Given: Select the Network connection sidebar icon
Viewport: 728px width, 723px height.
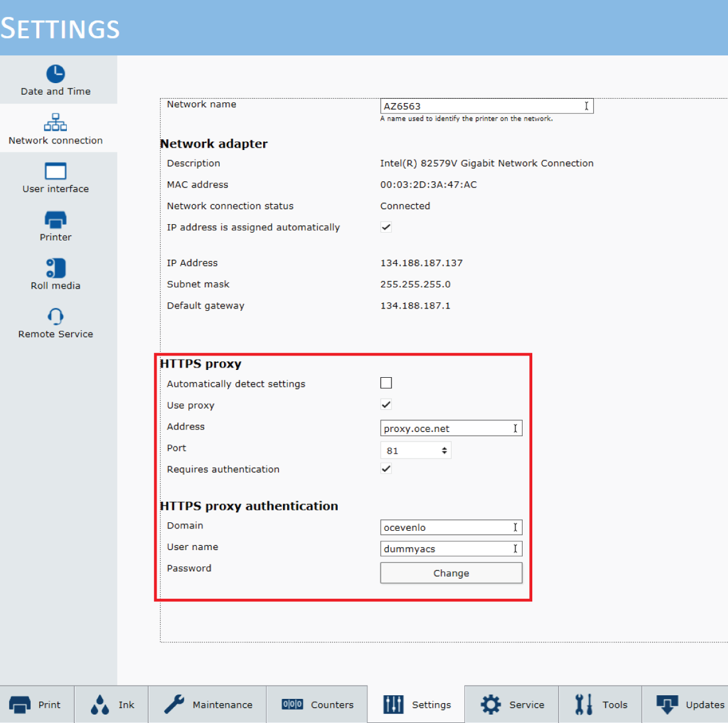Looking at the screenshot, I should point(55,122).
